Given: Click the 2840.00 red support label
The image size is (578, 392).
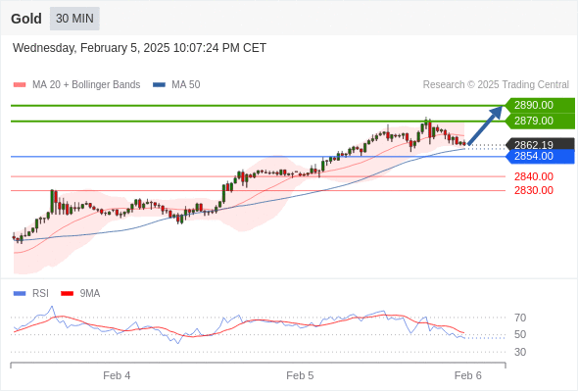Looking at the screenshot, I should pos(534,176).
